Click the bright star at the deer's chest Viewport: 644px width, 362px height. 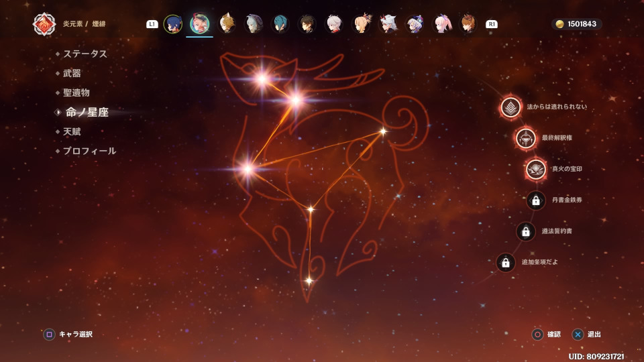[248, 169]
